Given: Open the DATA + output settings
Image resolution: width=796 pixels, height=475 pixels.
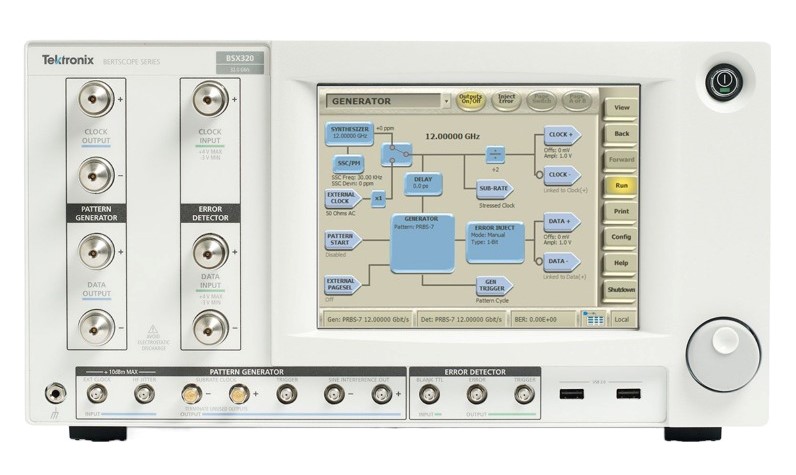Looking at the screenshot, I should [562, 222].
